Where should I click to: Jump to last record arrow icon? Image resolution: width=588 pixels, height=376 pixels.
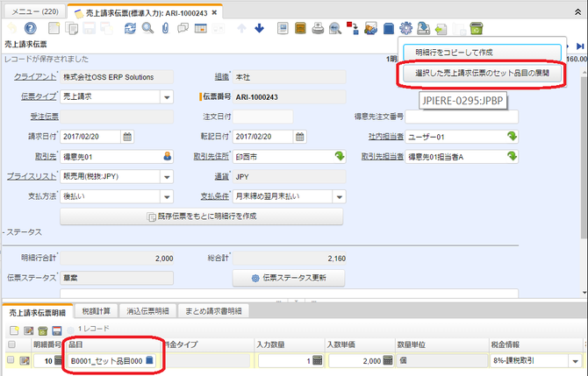[580, 46]
